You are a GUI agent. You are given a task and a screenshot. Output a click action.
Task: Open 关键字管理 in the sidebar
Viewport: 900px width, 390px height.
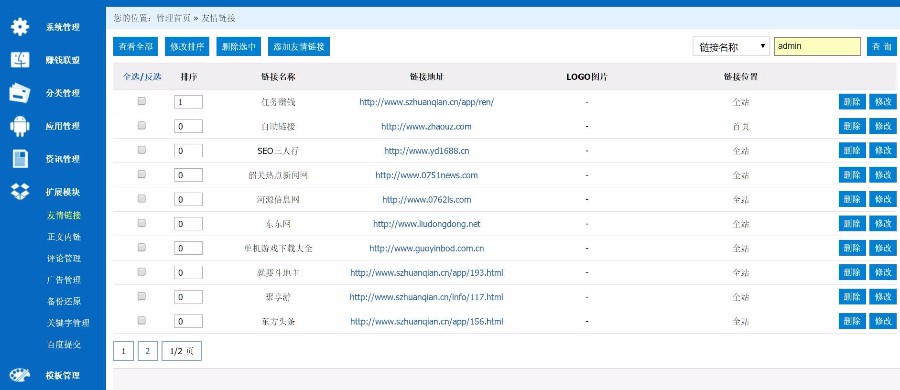point(68,323)
